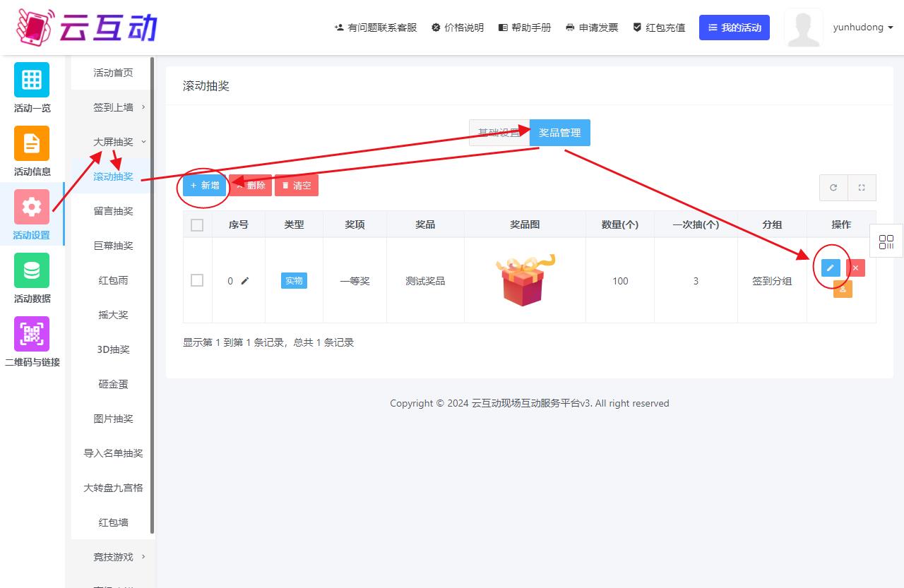Open the 价格说明 link
This screenshot has height=588, width=904.
point(458,28)
